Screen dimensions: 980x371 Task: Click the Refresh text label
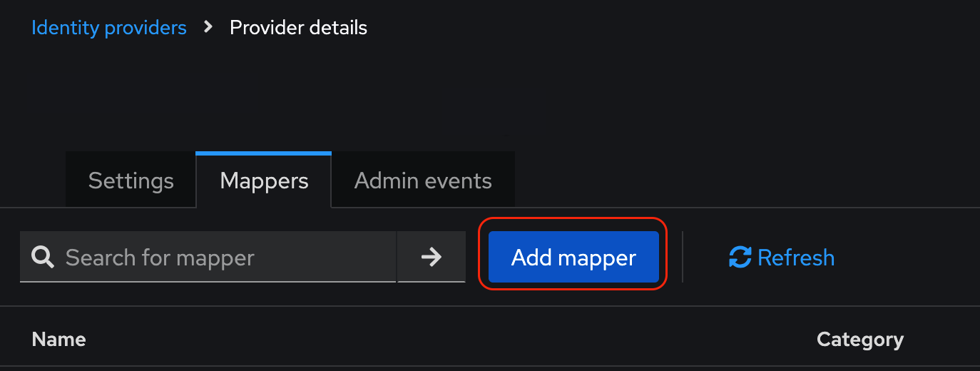point(795,257)
